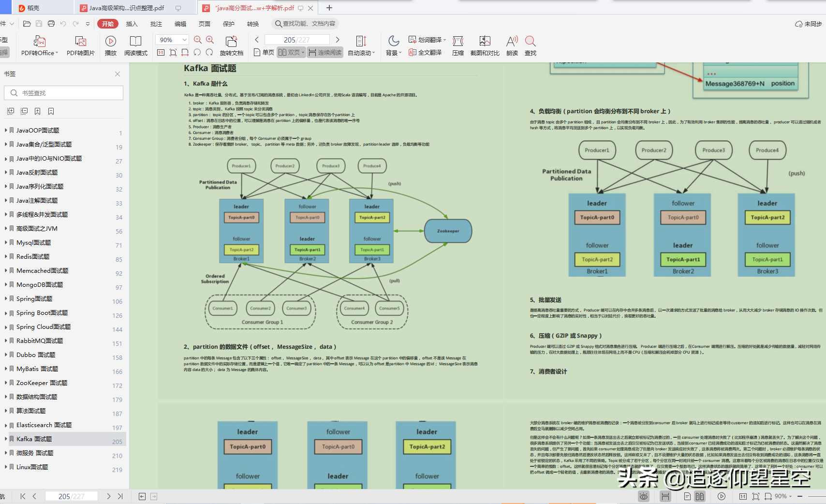The image size is (826, 504).
Task: Open the Dubbo 面试题 bookmark
Action: [36, 355]
